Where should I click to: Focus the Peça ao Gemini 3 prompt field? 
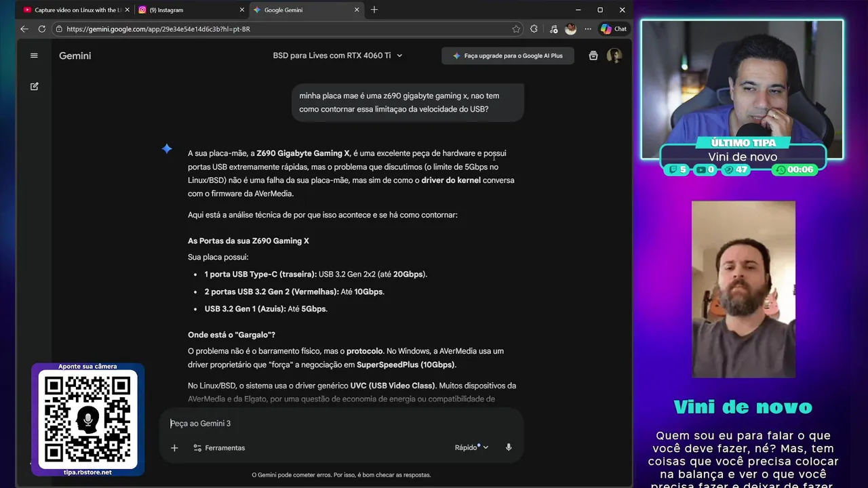coord(341,424)
